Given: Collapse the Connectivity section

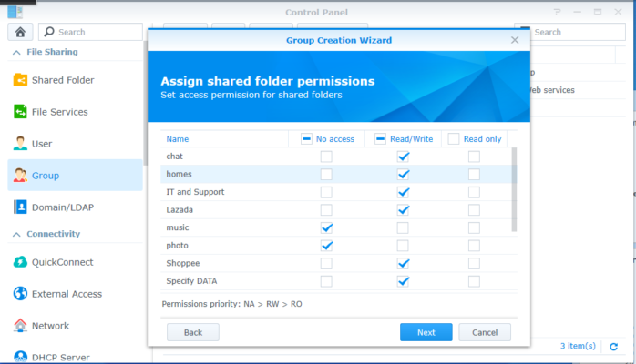Looking at the screenshot, I should click(x=16, y=234).
